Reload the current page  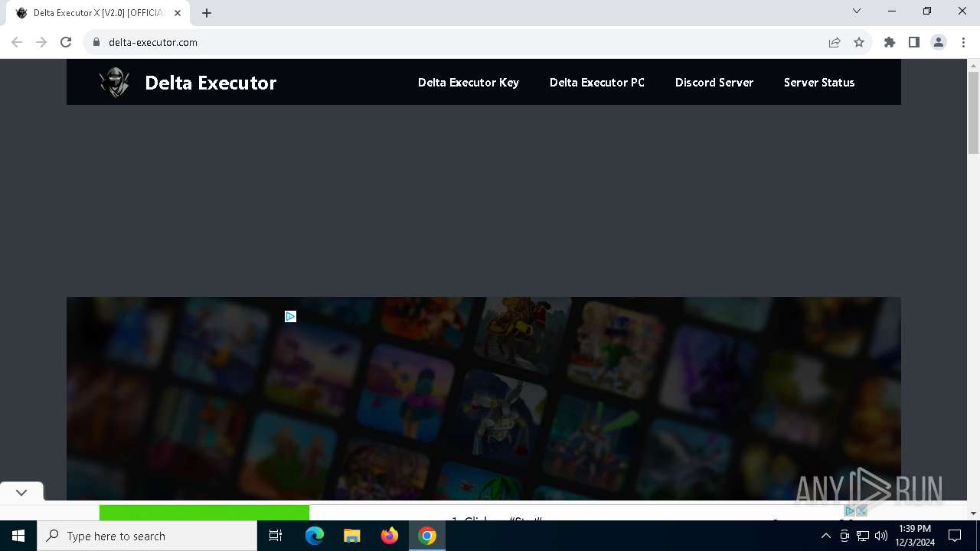coord(66,42)
